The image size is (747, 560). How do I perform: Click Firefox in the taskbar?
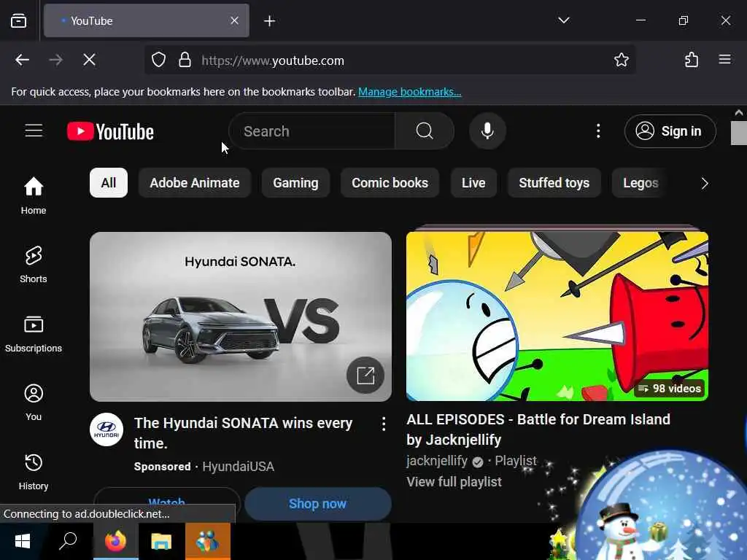click(x=115, y=542)
